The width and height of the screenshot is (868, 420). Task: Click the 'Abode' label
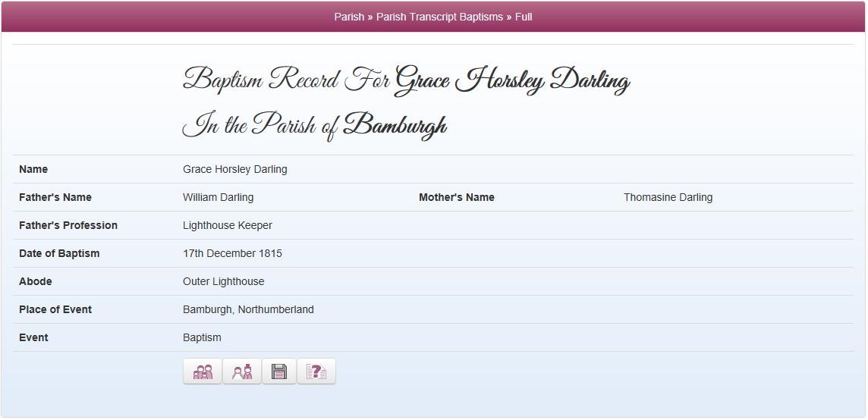[36, 282]
